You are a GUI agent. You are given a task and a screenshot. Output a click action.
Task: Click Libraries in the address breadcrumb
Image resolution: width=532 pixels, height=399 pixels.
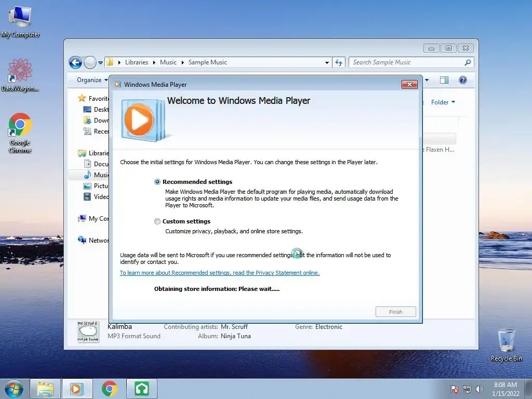137,62
